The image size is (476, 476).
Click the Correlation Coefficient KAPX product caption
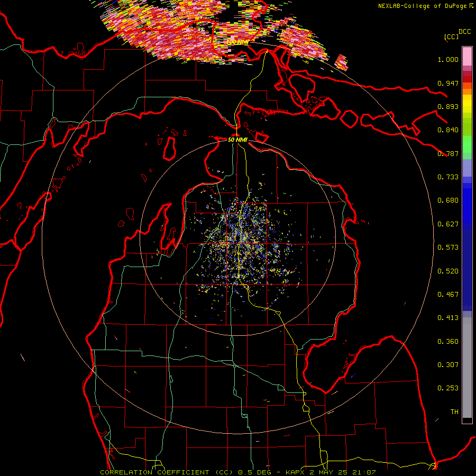(x=238, y=472)
